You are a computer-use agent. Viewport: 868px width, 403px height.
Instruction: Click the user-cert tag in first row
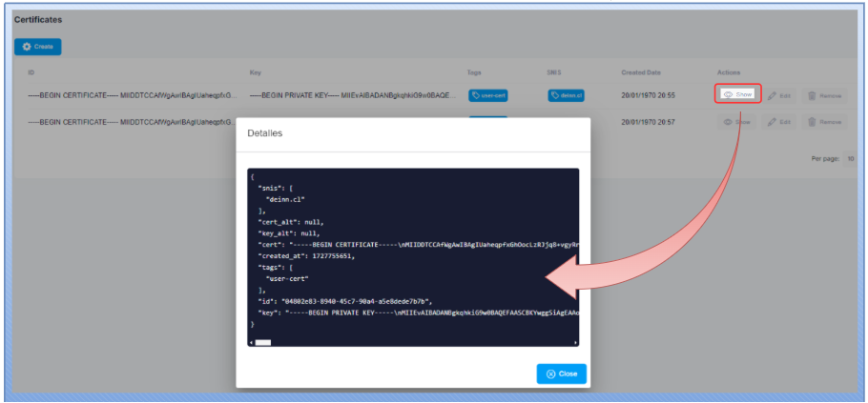(x=487, y=95)
